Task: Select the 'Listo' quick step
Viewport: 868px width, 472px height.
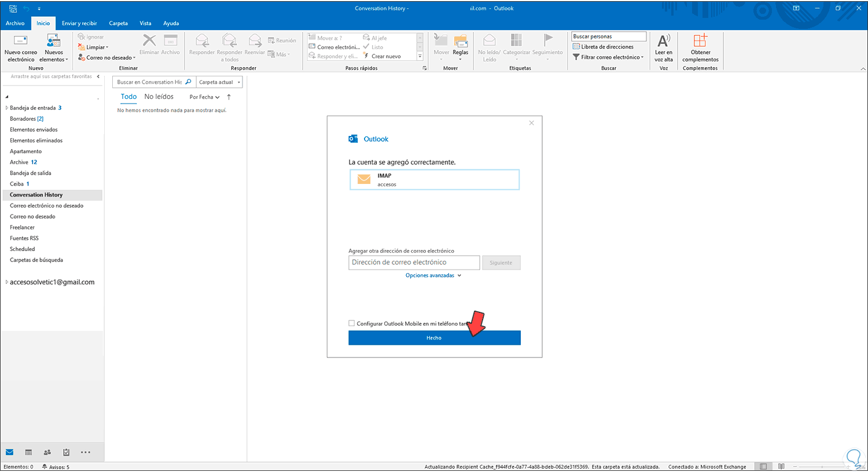Action: pyautogui.click(x=373, y=47)
